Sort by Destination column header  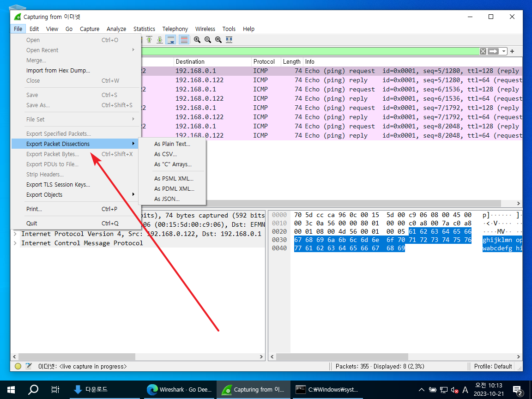pyautogui.click(x=212, y=62)
